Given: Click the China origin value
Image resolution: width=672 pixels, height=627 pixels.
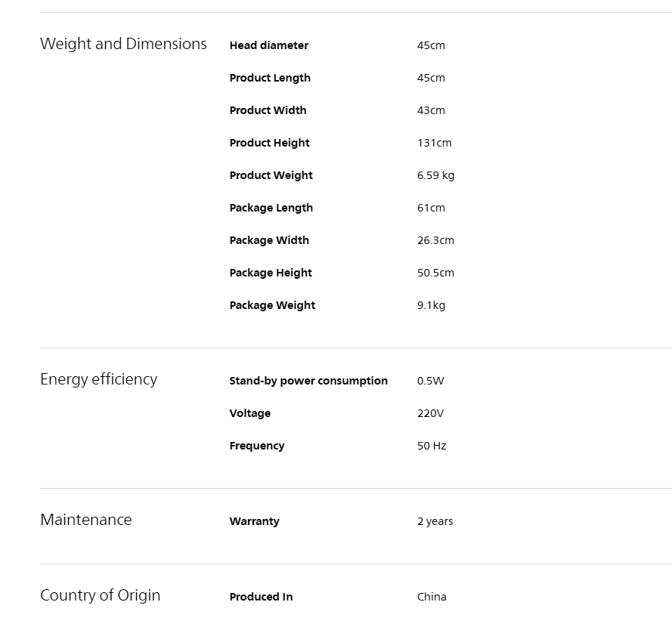Looking at the screenshot, I should click(432, 597).
